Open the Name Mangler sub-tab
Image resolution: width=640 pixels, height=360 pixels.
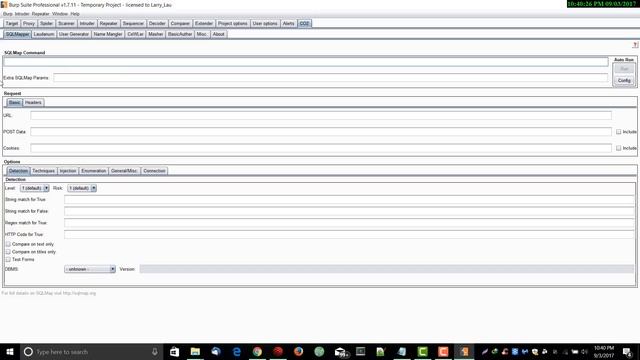(108, 34)
